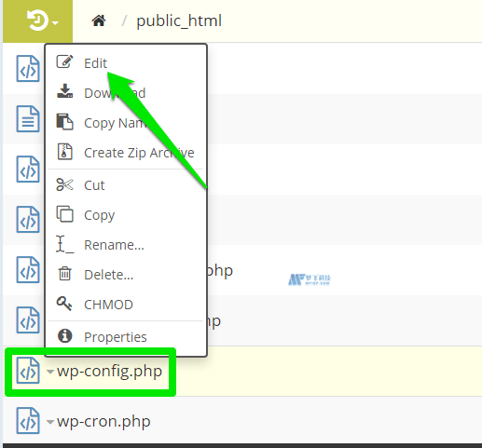Image resolution: width=482 pixels, height=448 pixels.
Task: Click the wp-cron.php code file icon
Action: (28, 421)
